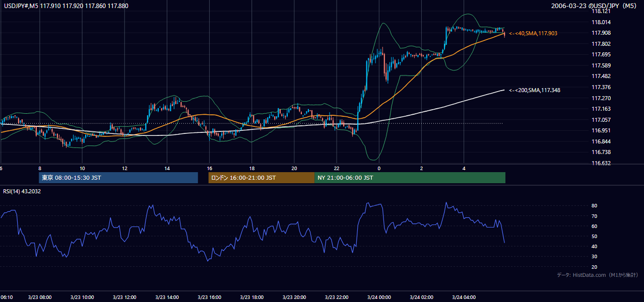Click hour label '0' under the price chart
Screen dimensions: 644x302
pyautogui.click(x=379, y=169)
